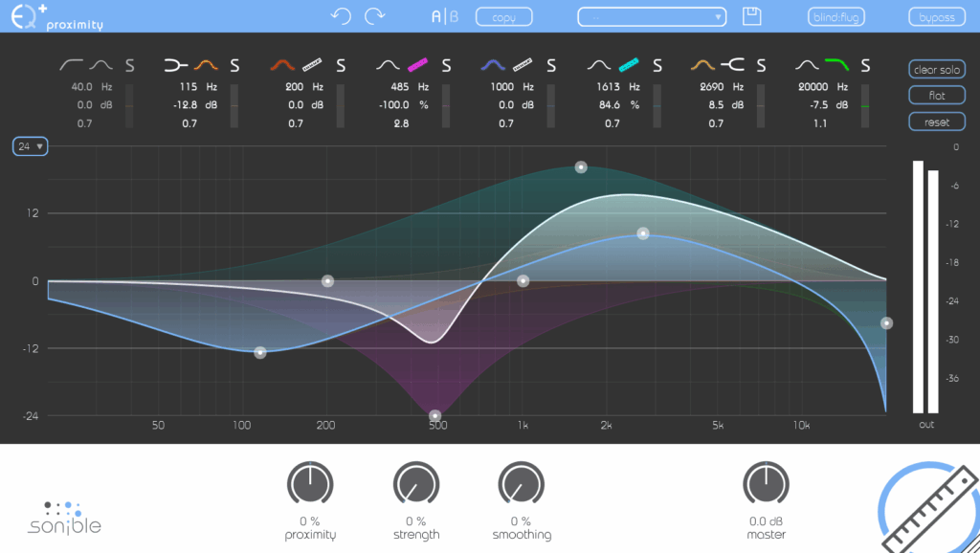This screenshot has height=553, width=980.
Task: Select the 115 Hz band node on the graph
Action: (x=260, y=353)
